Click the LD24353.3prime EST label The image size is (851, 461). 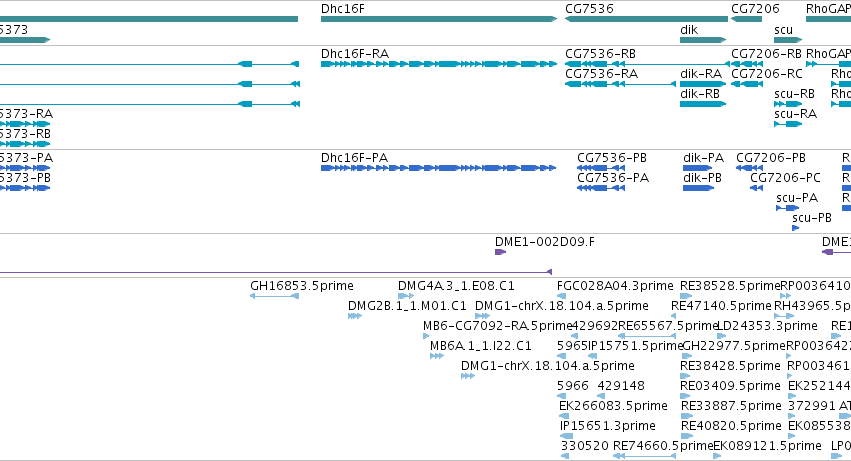767,326
